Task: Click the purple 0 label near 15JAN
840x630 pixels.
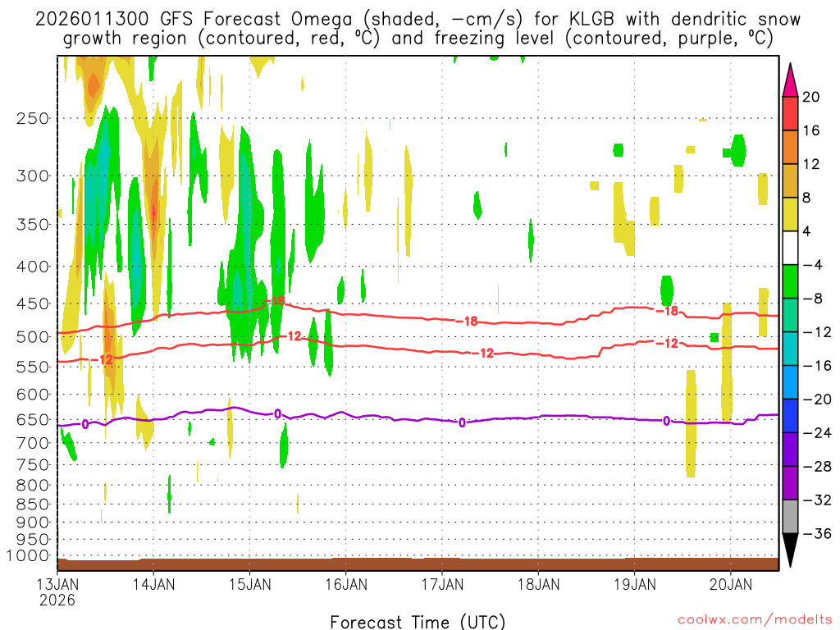Action: tap(277, 414)
